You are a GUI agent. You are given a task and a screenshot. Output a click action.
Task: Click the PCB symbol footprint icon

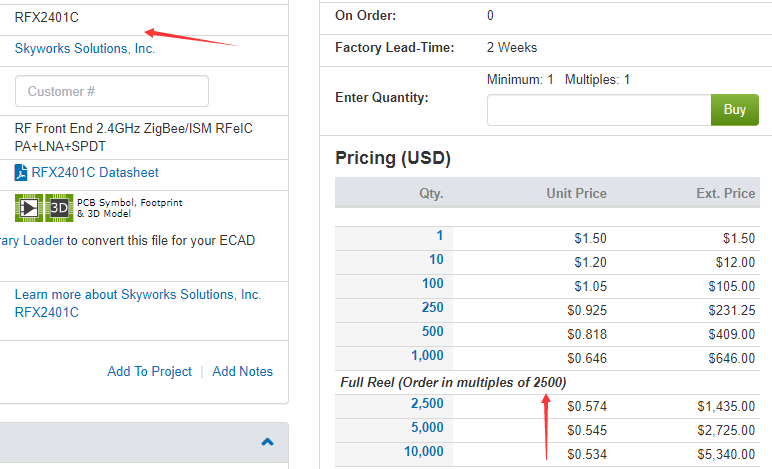pos(29,207)
